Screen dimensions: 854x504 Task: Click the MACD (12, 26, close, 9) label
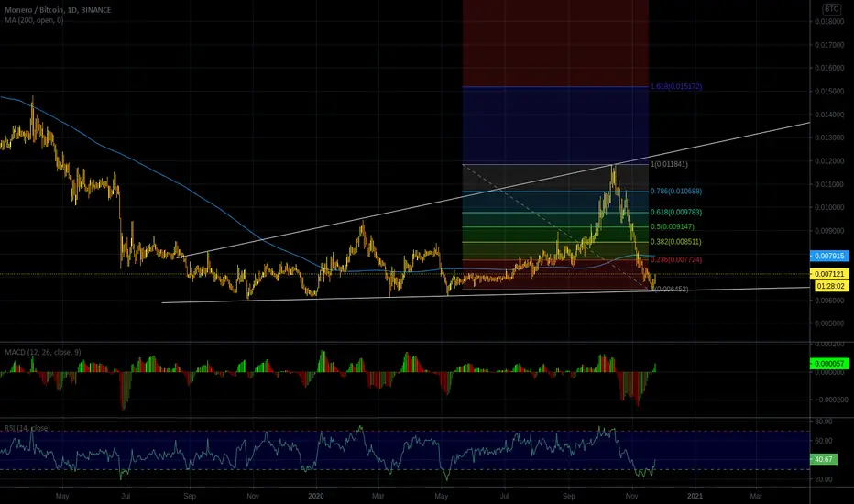tap(43, 352)
